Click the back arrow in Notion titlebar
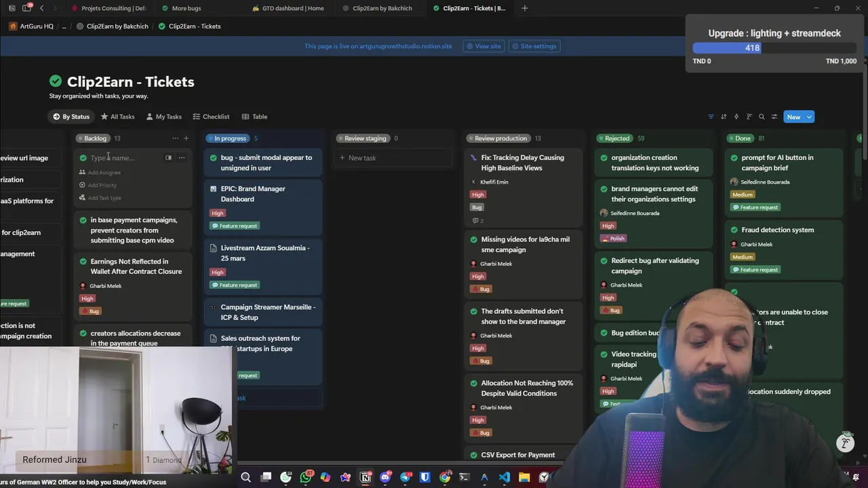 click(42, 8)
